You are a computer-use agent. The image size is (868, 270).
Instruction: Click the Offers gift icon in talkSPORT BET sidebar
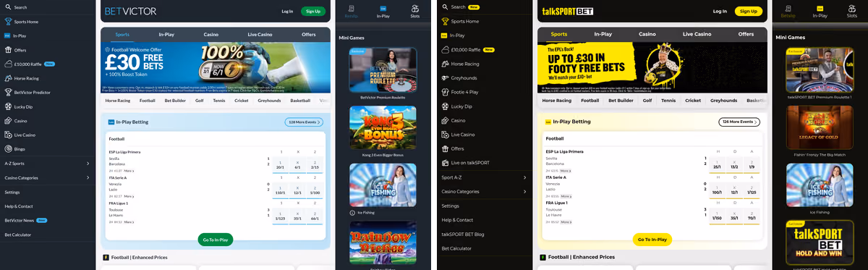click(x=444, y=149)
